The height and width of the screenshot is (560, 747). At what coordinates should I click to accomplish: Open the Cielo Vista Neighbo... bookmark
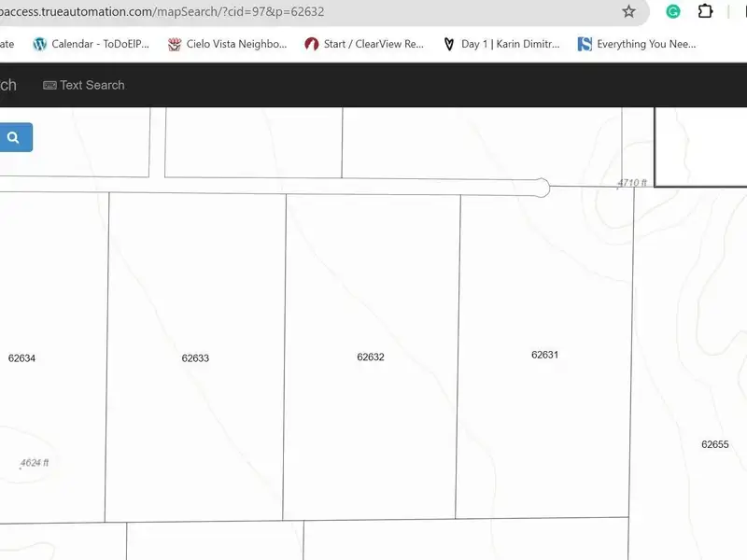(227, 44)
